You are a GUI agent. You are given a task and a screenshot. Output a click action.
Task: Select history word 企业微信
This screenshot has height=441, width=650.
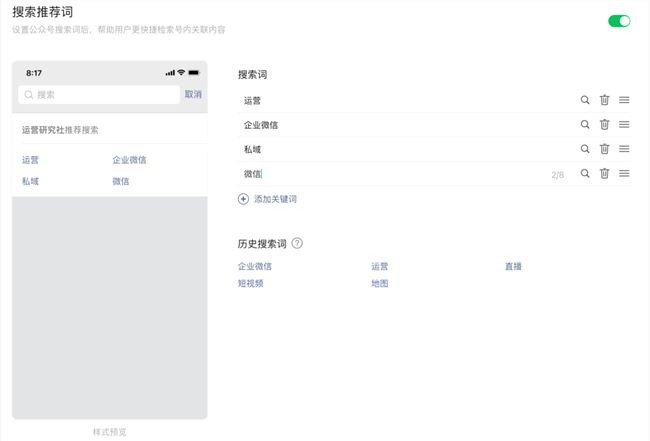(255, 266)
